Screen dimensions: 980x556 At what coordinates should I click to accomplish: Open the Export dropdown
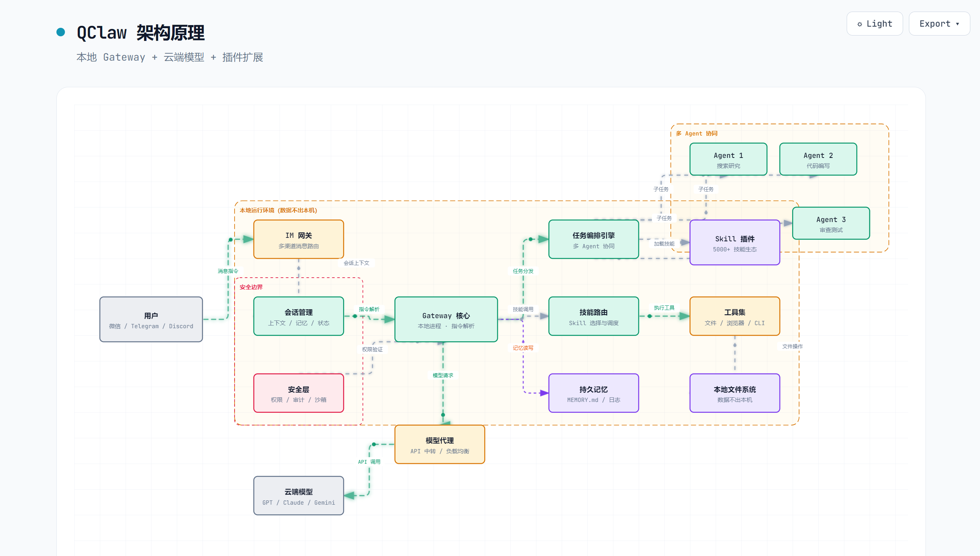939,24
